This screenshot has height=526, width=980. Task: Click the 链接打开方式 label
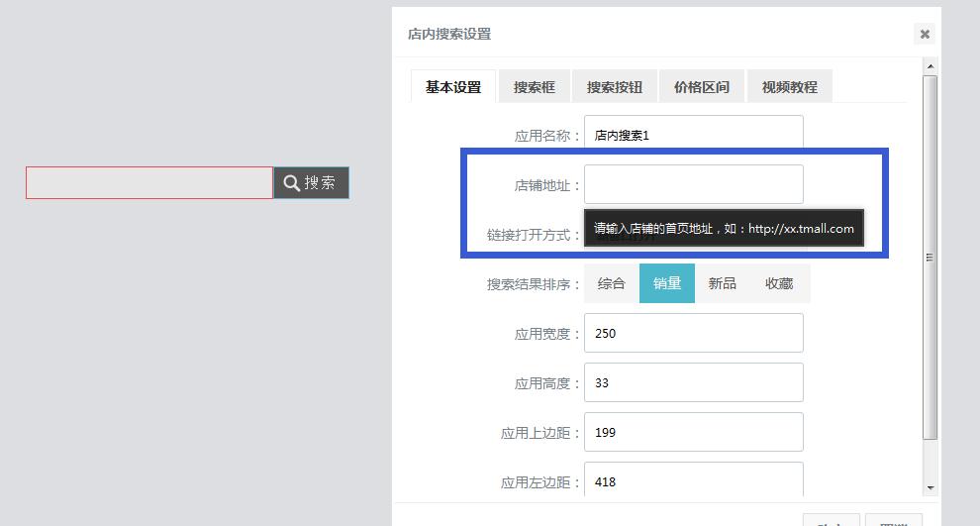(534, 235)
